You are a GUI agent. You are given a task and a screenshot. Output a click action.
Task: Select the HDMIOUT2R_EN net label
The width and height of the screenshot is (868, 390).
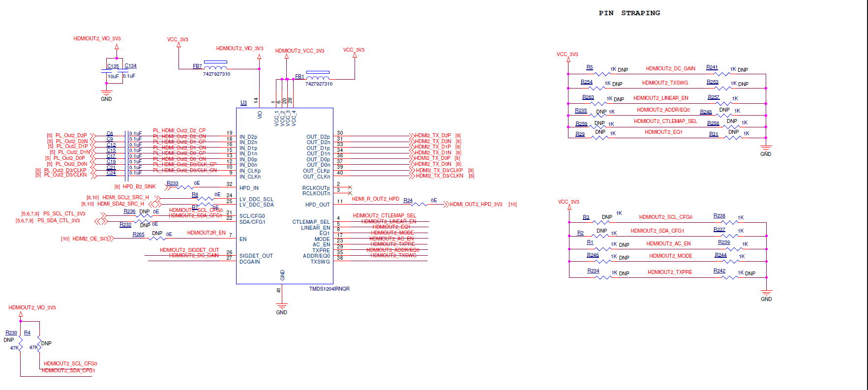206,233
